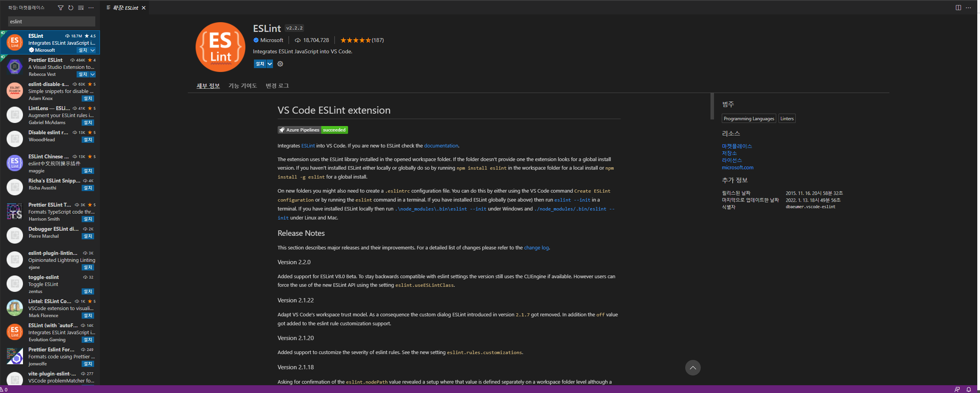Select Prettier ESLint extension icon in list
Viewport: 980px width, 393px height.
click(x=15, y=67)
